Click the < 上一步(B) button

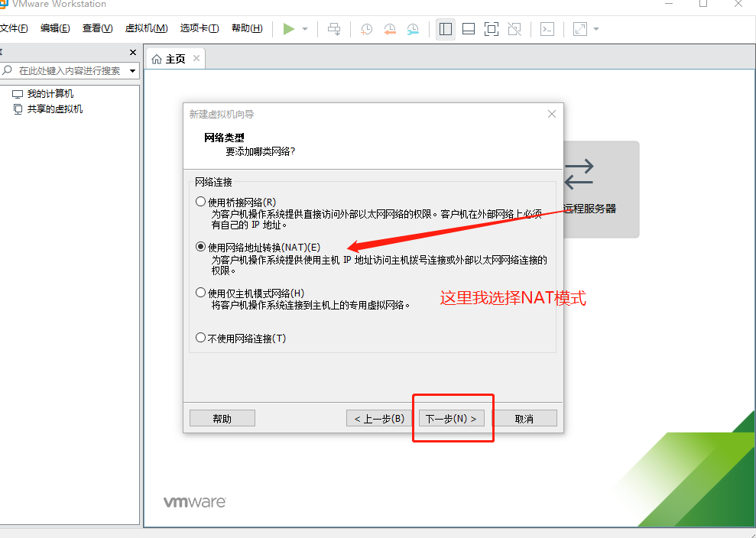coord(379,419)
